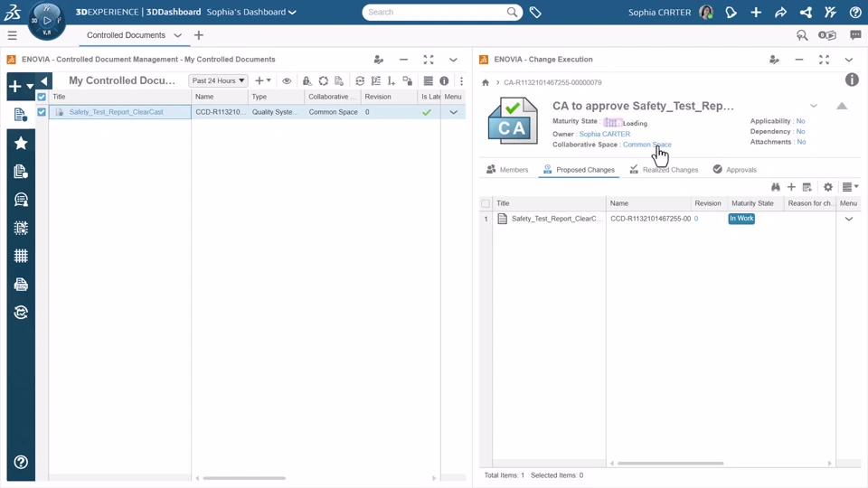Open notifications icon in top bar

(731, 12)
